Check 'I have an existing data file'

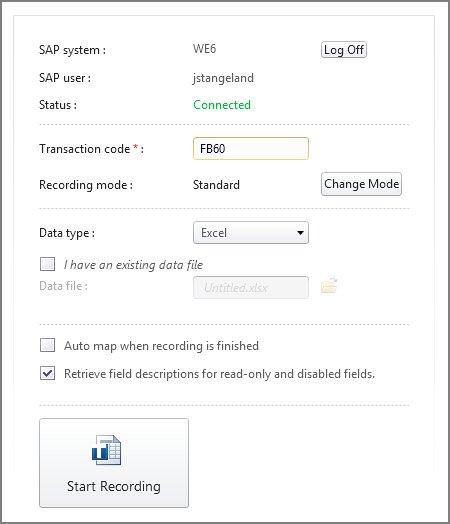click(47, 264)
